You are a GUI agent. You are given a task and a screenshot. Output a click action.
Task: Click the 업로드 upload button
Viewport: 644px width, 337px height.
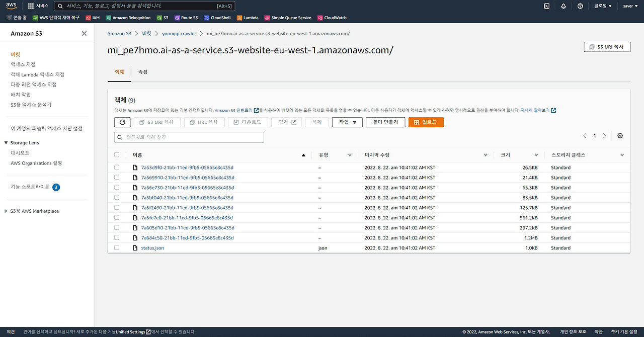pos(426,122)
